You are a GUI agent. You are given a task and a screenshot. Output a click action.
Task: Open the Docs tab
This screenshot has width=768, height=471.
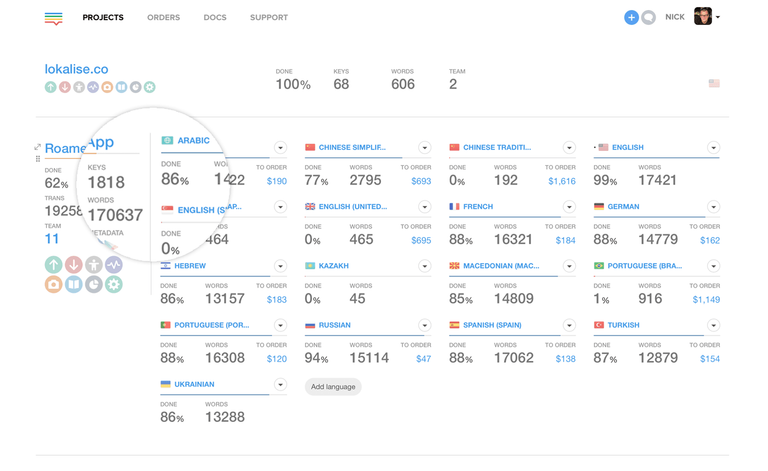point(215,18)
